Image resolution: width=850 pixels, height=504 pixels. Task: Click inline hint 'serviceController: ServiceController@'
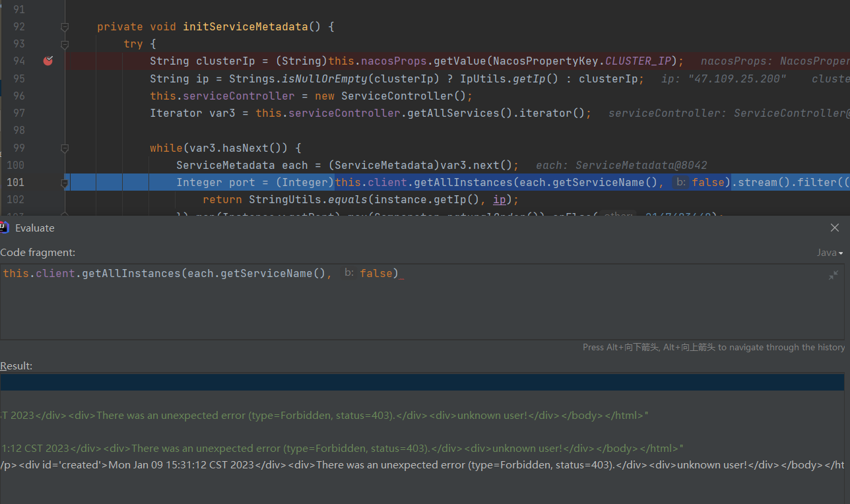pos(729,113)
